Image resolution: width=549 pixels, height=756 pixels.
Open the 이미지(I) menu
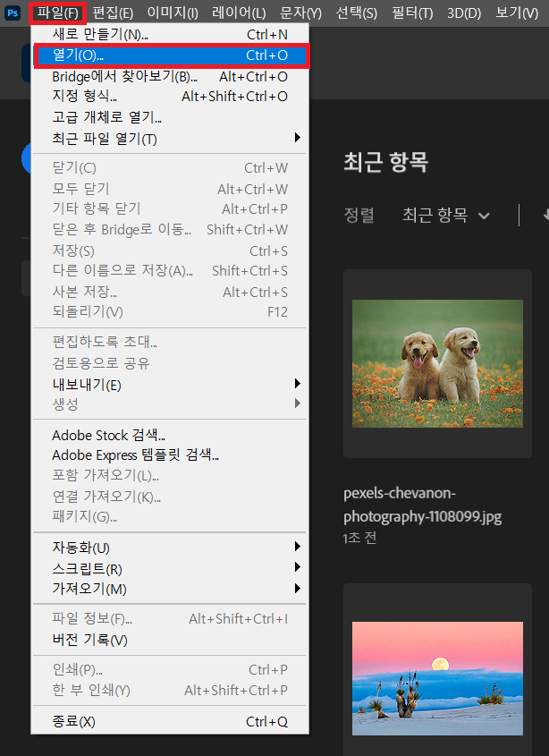click(173, 13)
